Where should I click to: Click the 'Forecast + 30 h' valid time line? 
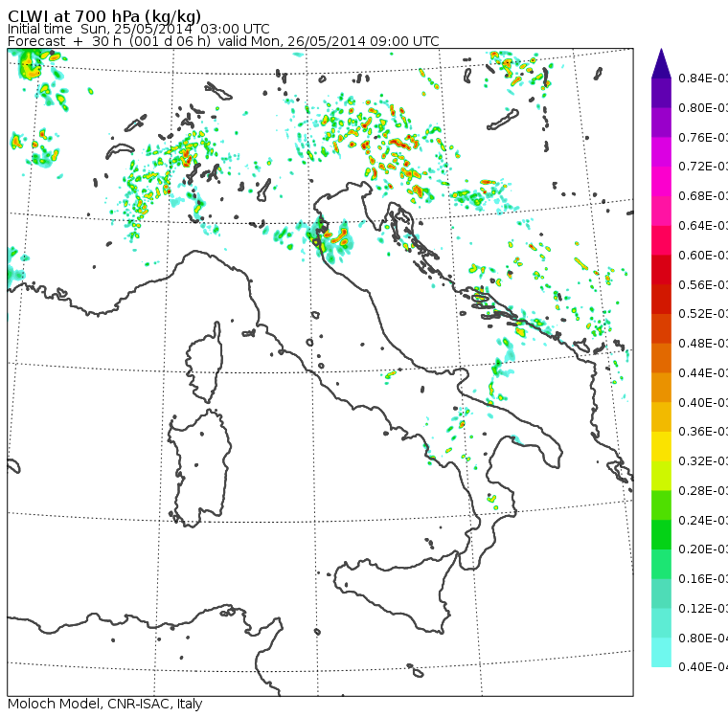[x=223, y=41]
